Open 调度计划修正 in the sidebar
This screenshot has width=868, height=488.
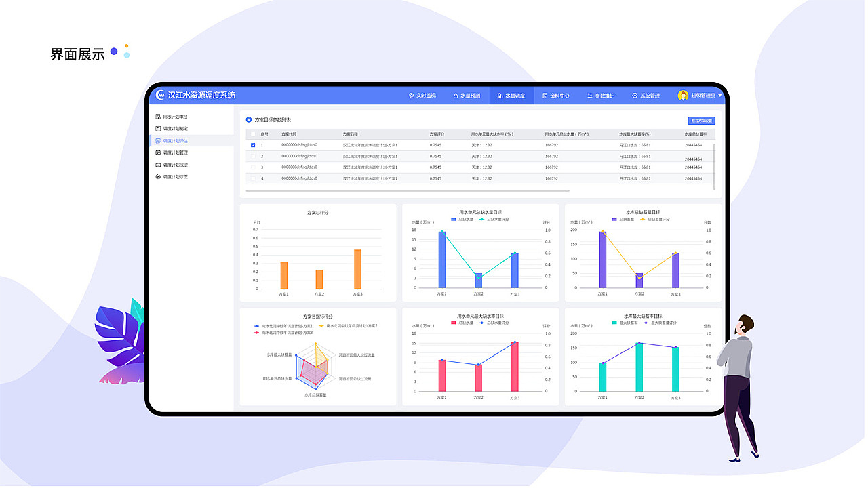click(172, 177)
